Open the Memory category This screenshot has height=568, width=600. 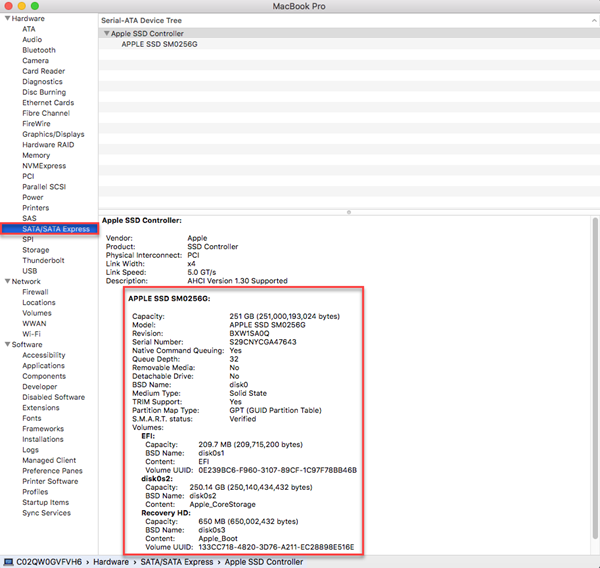(x=36, y=155)
